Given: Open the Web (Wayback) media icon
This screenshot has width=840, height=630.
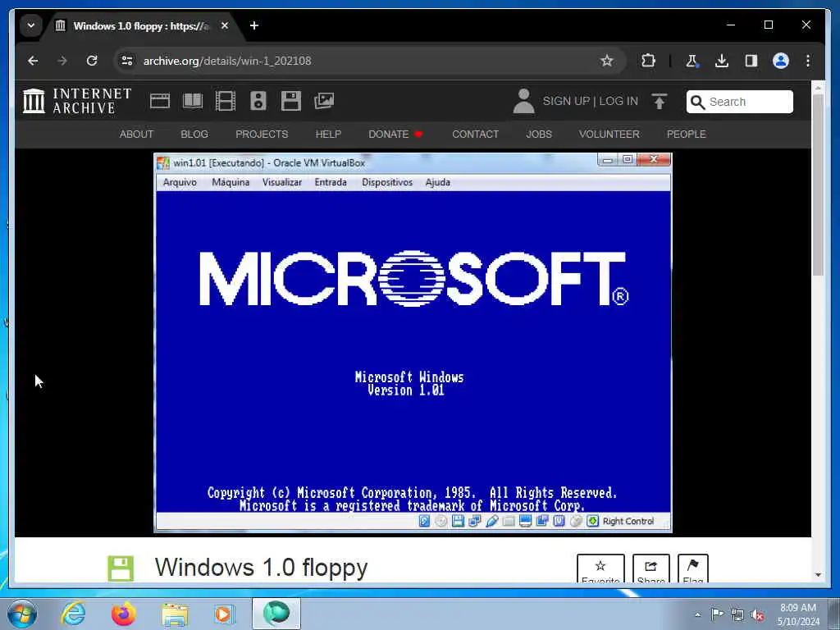Looking at the screenshot, I should [160, 101].
